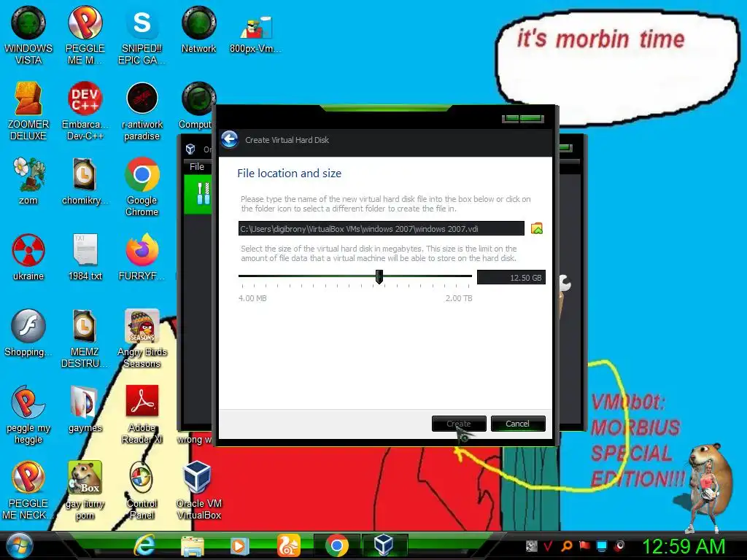Screen dimensions: 747x560
Task: Click the 12:59 AM clock
Action: tap(684, 546)
